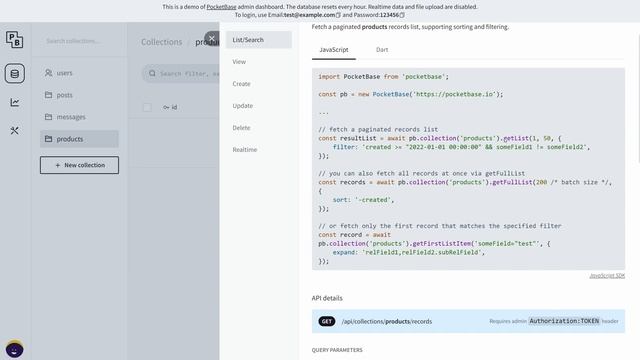Click the users collection person icon
This screenshot has height=360, width=640.
[x=49, y=73]
